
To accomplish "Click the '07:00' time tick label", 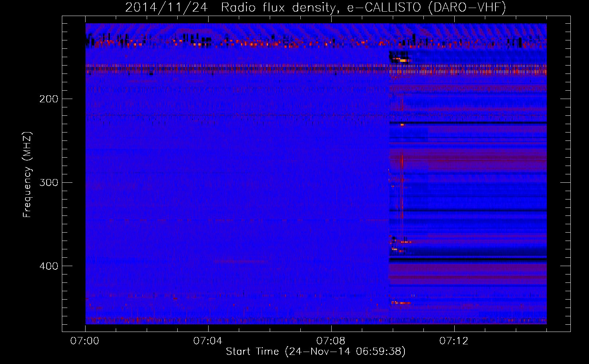I will [x=85, y=341].
